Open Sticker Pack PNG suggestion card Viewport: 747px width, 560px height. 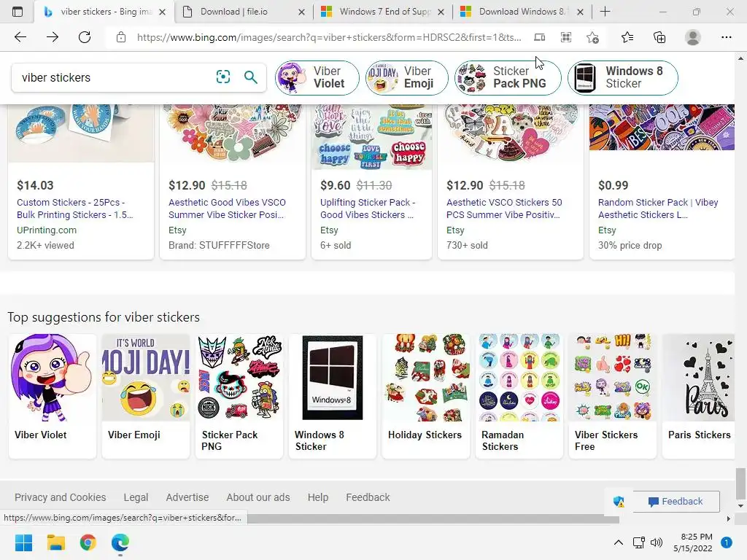239,395
